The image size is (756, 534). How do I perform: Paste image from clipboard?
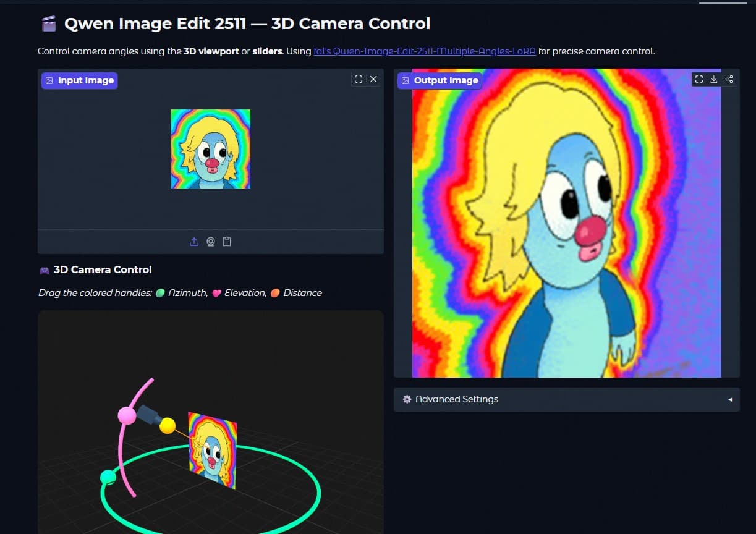coord(227,242)
